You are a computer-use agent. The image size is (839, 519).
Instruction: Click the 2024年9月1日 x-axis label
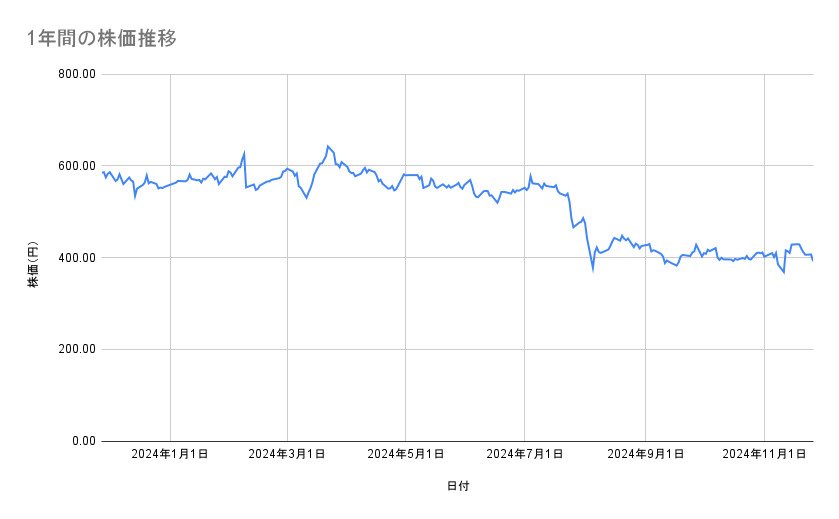pos(646,455)
